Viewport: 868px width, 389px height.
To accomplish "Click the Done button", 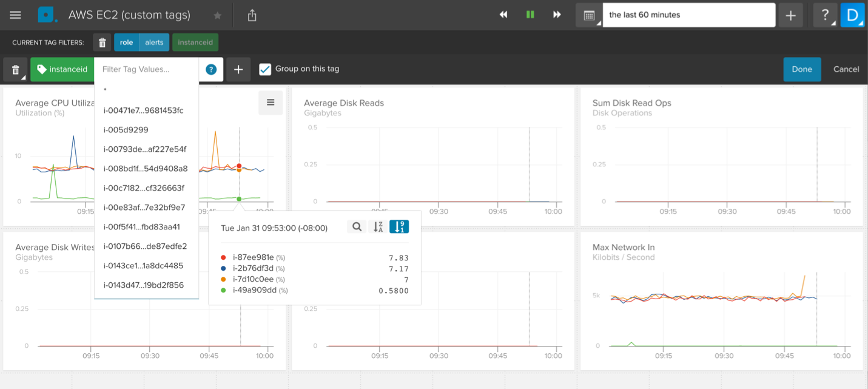I will (x=801, y=69).
